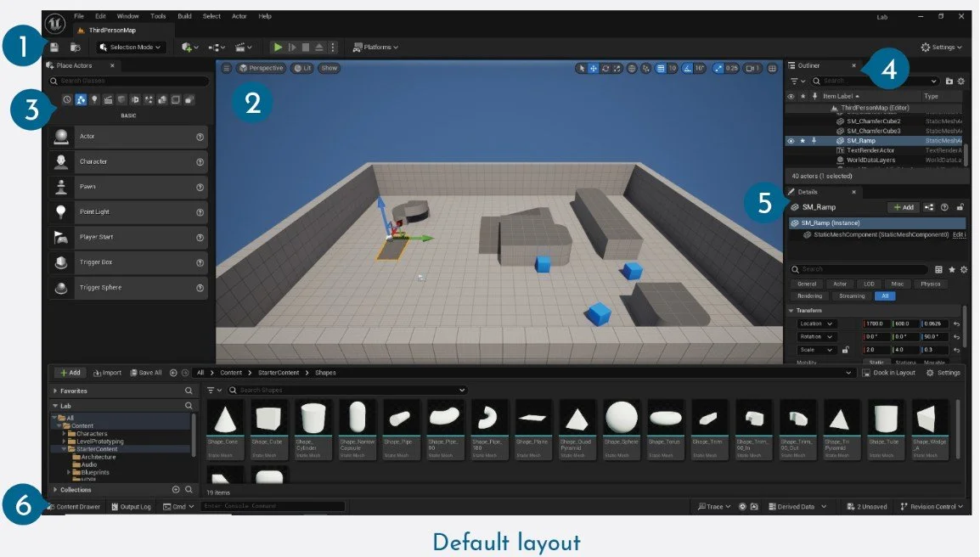The image size is (980, 557).
Task: Click the Stop simulation square button
Action: coord(306,47)
